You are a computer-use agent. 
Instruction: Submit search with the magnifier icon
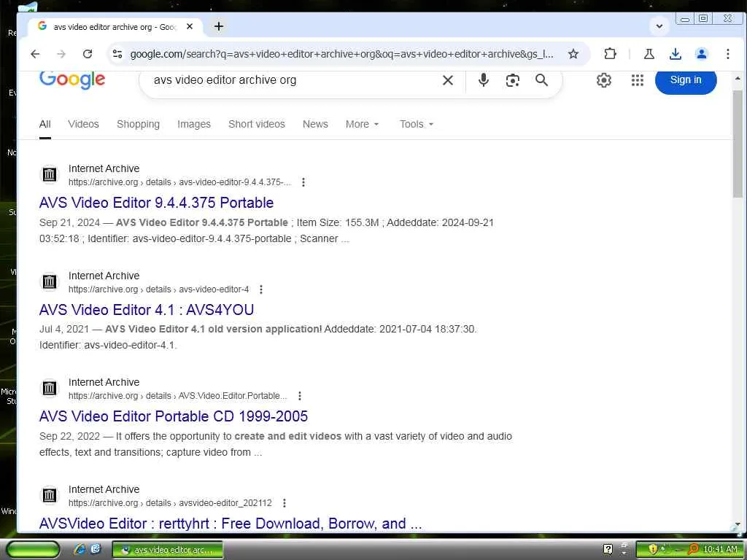[x=542, y=80]
